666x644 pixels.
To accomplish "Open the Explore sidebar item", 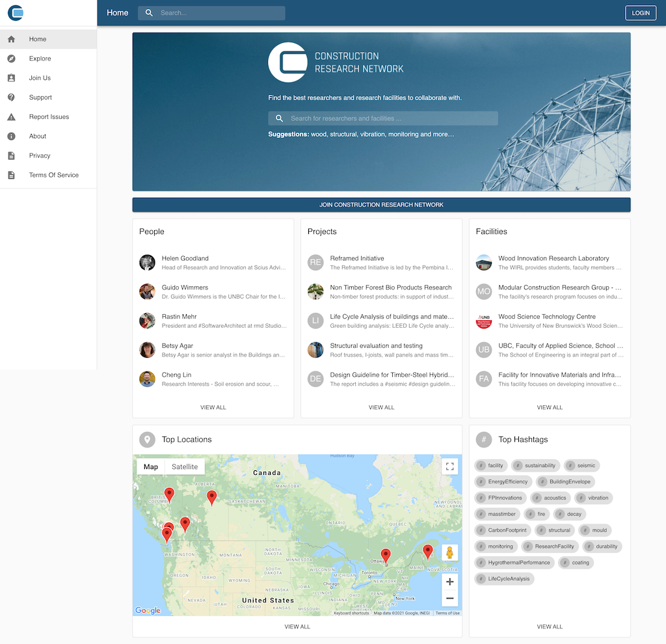I will pyautogui.click(x=48, y=59).
